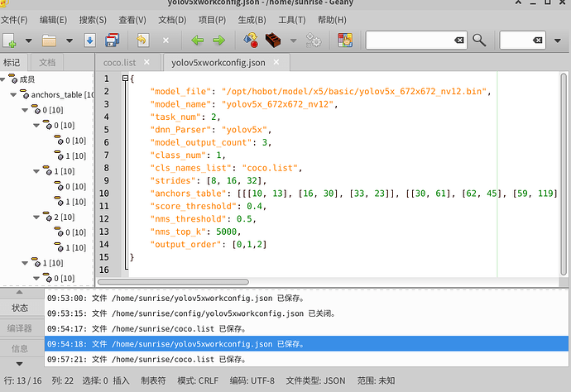Toggle the code fold marker on line 1

click(x=125, y=79)
